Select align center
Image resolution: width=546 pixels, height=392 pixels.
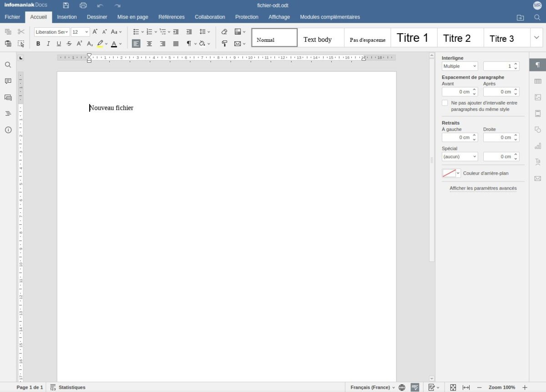click(149, 44)
